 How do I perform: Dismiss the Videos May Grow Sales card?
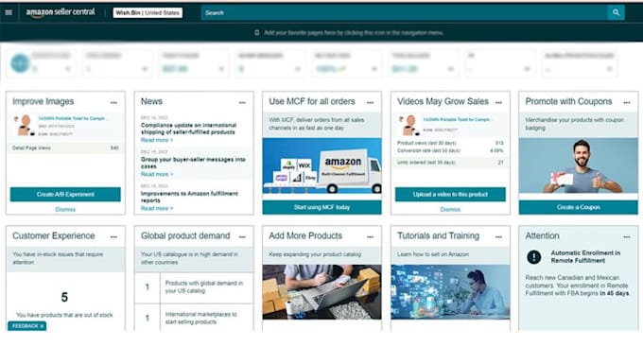tap(450, 210)
